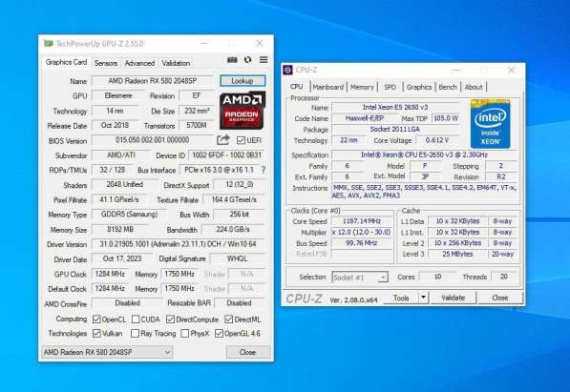Open the CPU-Z Mainboard tab
This screenshot has width=570, height=392.
point(328,87)
